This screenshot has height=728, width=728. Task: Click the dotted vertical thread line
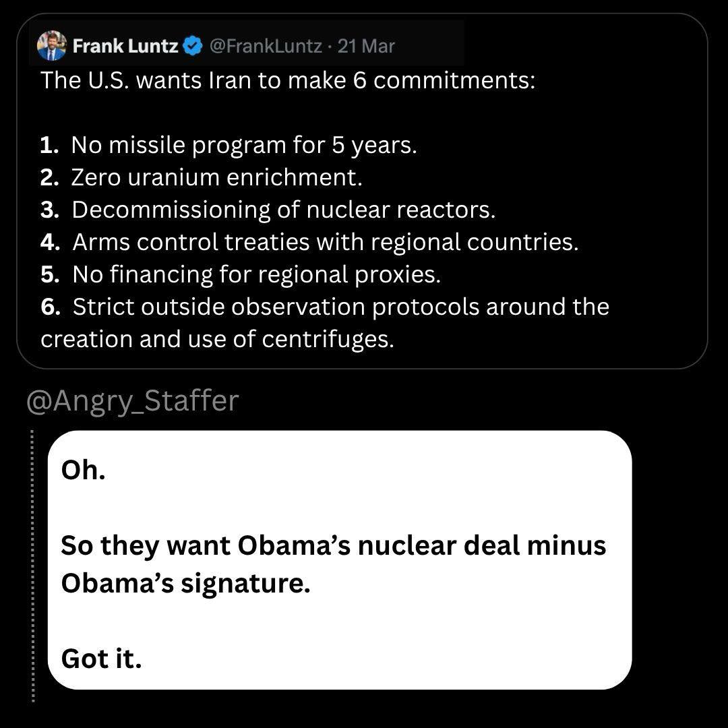32,566
